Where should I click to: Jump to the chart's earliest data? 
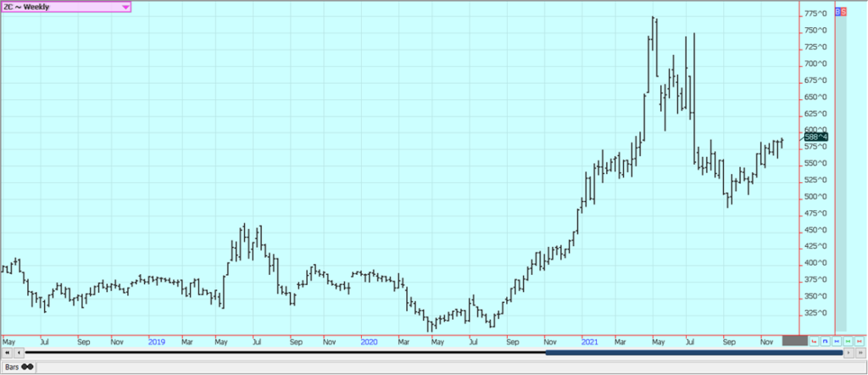[x=7, y=352]
